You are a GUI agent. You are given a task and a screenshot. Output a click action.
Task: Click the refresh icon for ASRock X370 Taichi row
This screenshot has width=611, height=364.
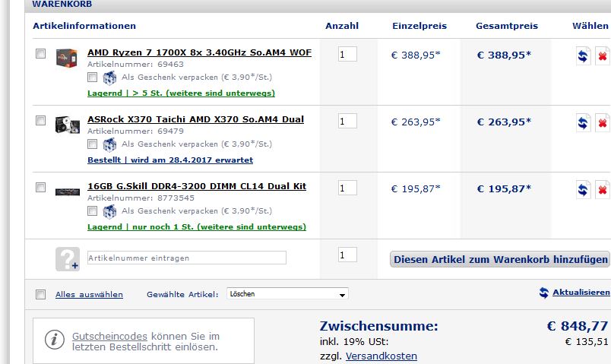coord(583,123)
